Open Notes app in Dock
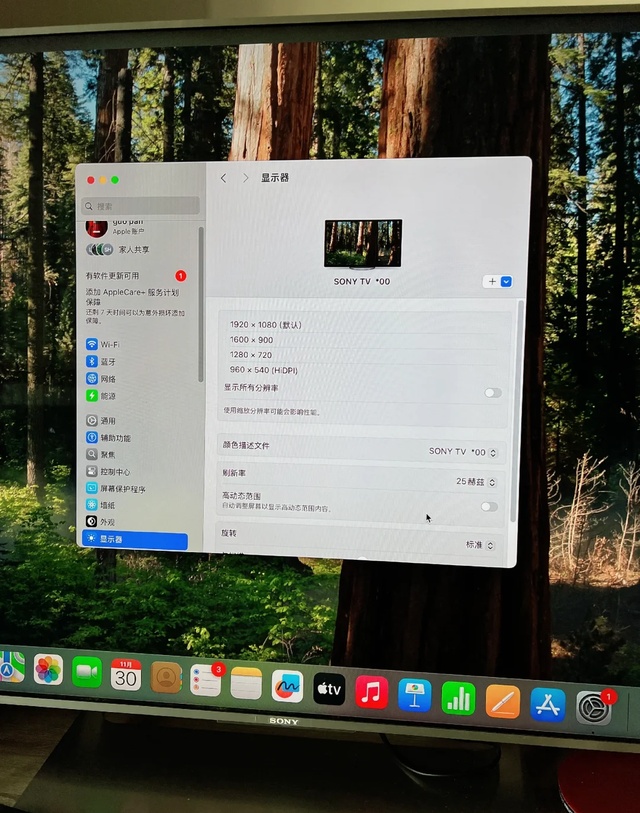The height and width of the screenshot is (813, 640). point(246,683)
